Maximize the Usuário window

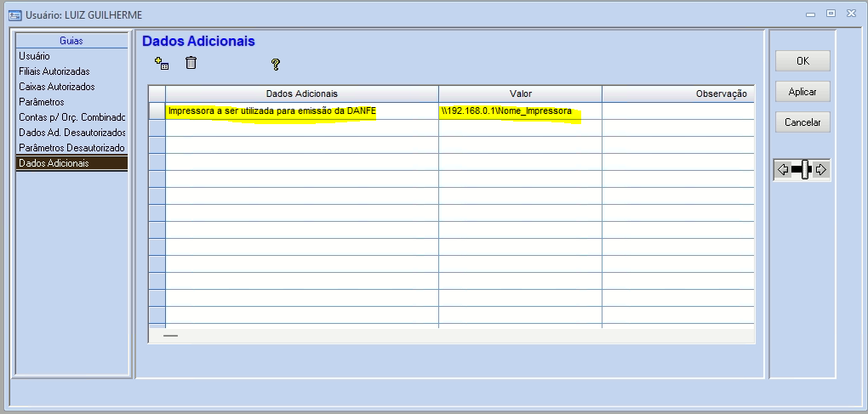click(x=831, y=13)
